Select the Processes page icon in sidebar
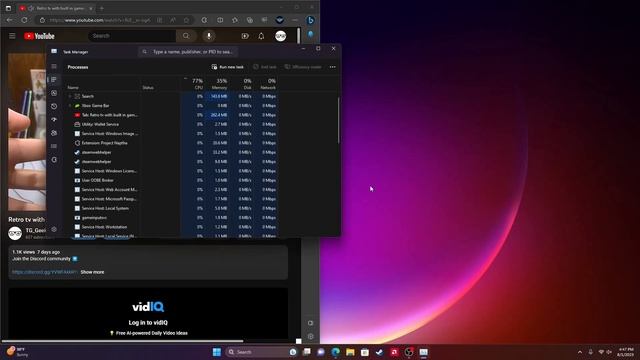 (54, 80)
